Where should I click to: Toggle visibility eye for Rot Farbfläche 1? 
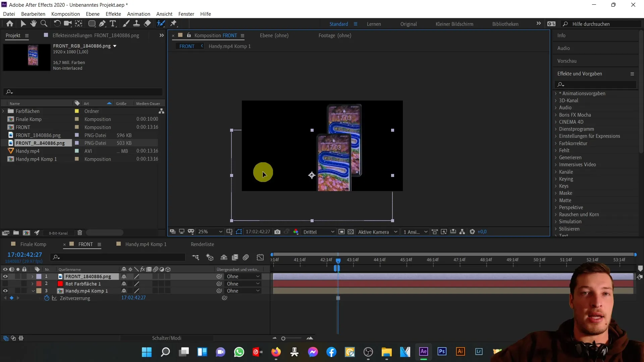click(x=5, y=283)
